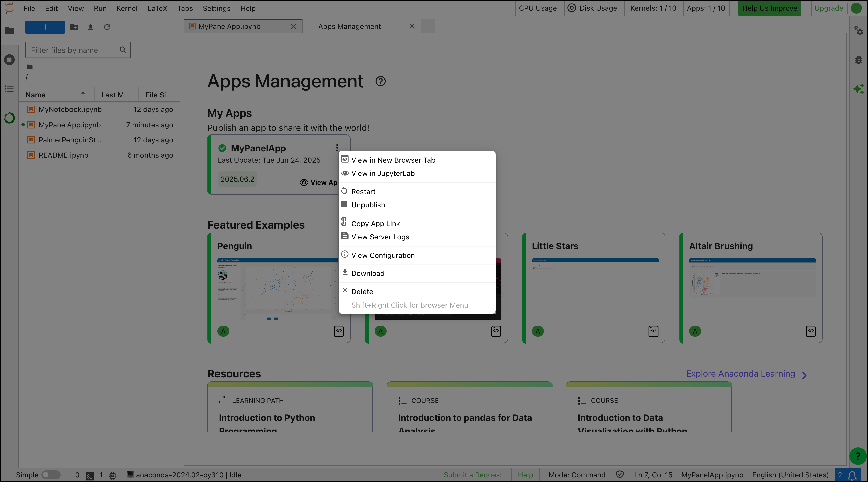Click the upload files icon
This screenshot has width=868, height=482.
pos(90,27)
